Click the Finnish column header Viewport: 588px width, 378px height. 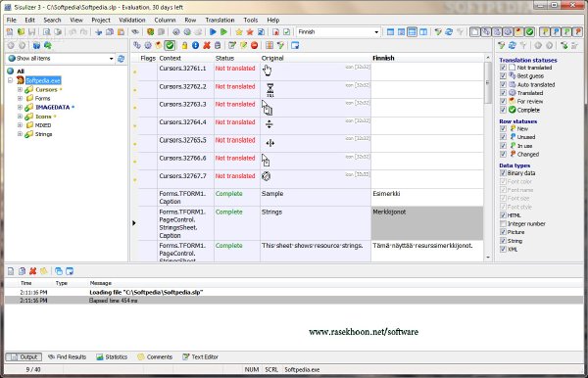(x=426, y=58)
